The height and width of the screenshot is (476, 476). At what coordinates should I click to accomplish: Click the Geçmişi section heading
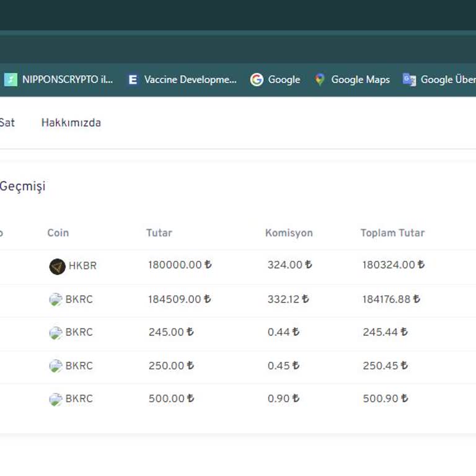[x=22, y=187]
